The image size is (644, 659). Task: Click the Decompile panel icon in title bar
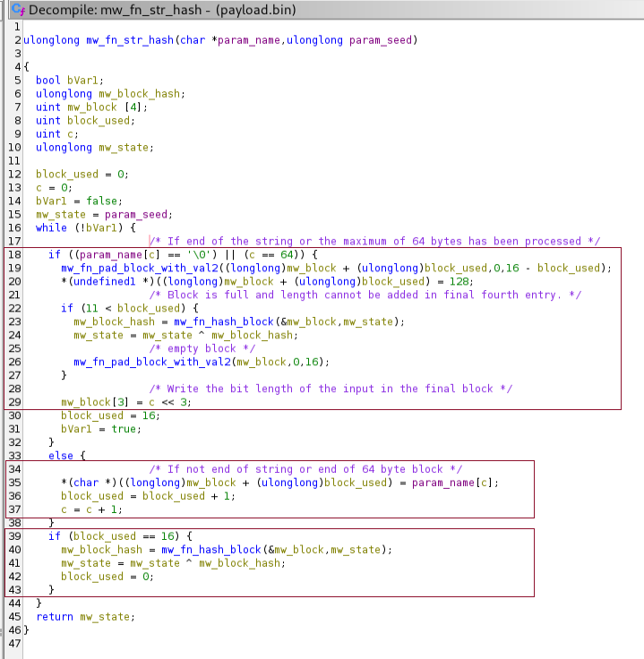(19, 9)
